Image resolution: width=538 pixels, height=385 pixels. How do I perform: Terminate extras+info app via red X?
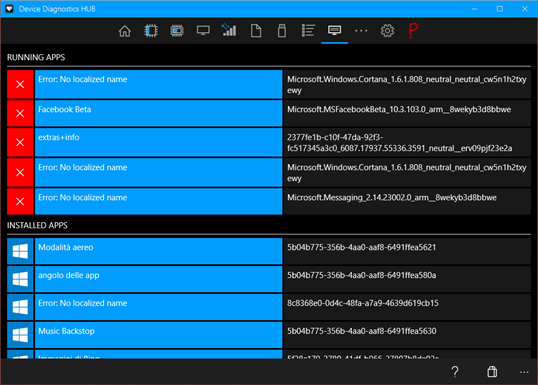point(20,142)
